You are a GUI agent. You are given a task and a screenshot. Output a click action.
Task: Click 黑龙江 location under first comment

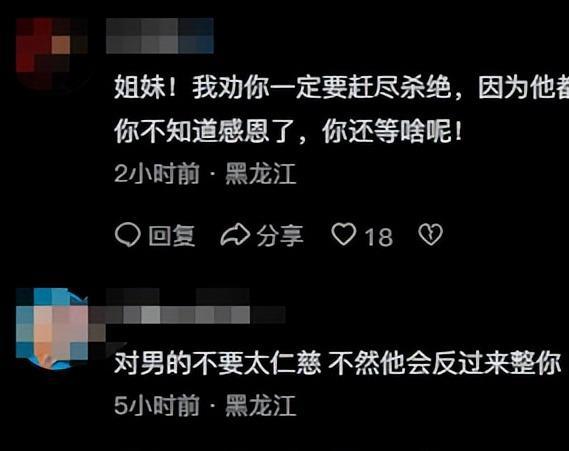(x=261, y=174)
